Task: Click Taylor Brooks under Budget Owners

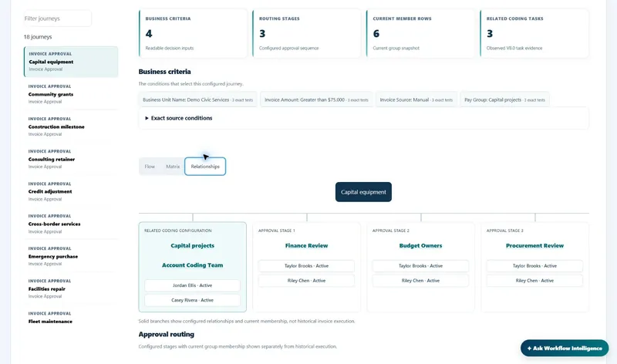Action: pyautogui.click(x=420, y=265)
